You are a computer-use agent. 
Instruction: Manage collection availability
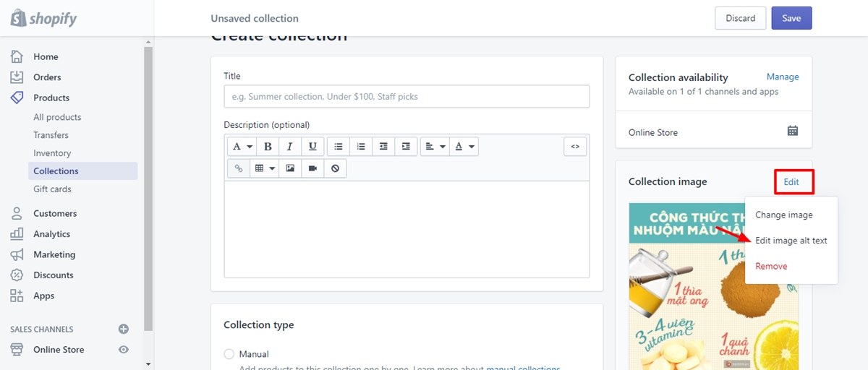tap(783, 77)
